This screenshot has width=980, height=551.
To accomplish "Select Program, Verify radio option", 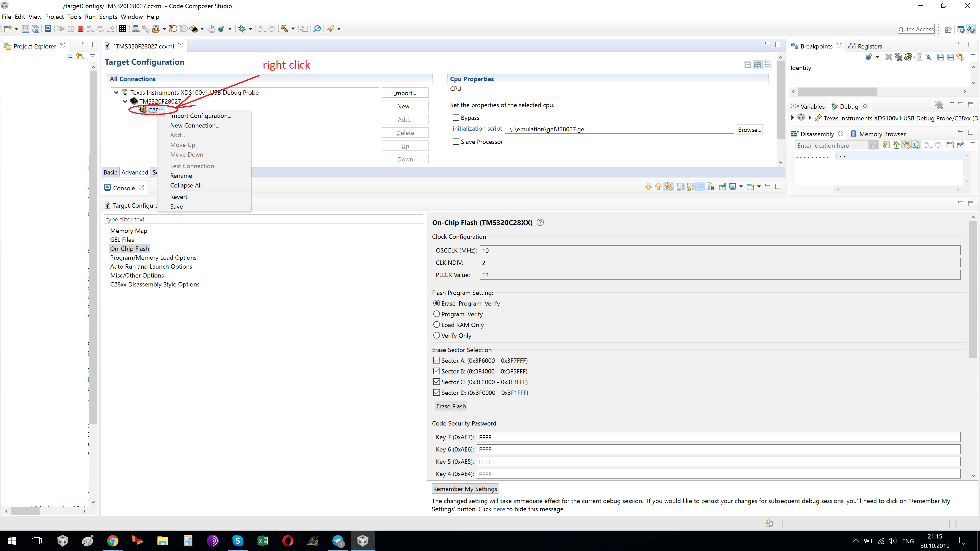I will point(437,314).
